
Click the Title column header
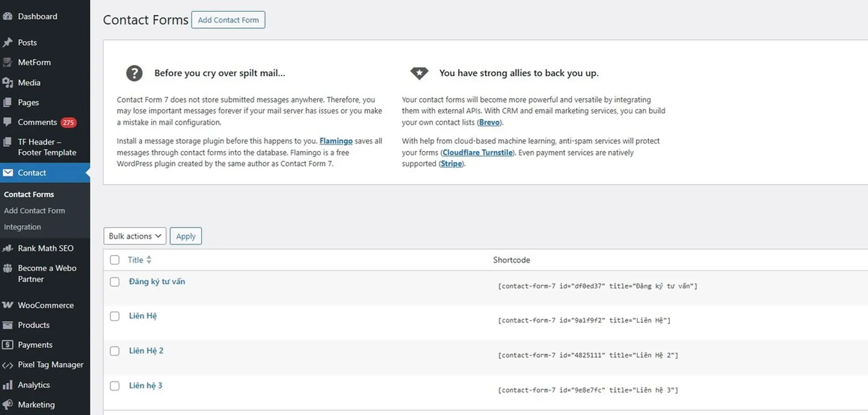point(135,260)
